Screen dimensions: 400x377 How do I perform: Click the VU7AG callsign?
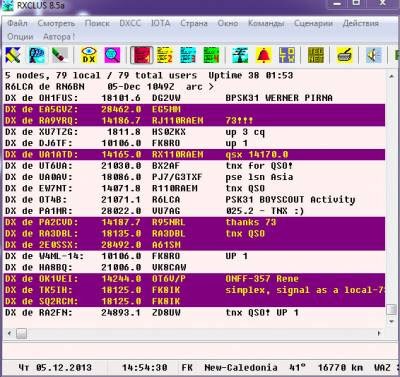tap(166, 211)
